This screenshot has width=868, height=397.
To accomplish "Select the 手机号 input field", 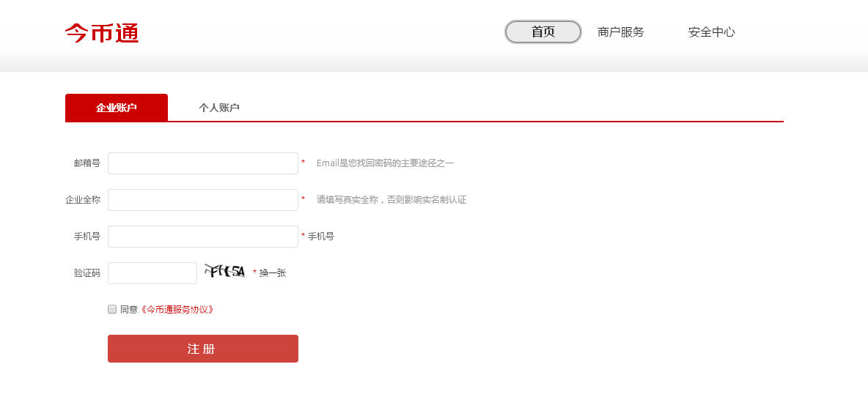I will click(x=203, y=237).
